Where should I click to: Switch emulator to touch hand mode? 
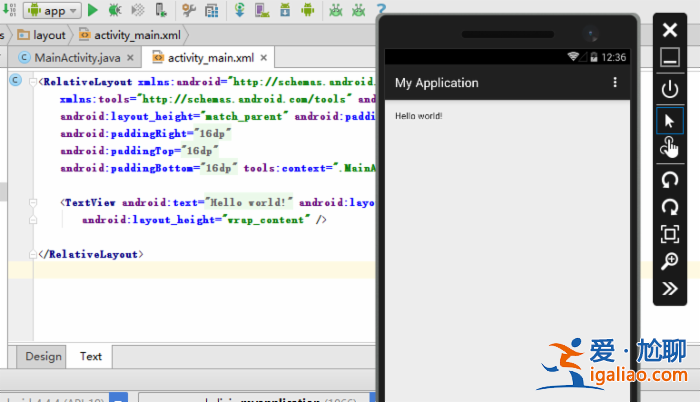coord(670,148)
